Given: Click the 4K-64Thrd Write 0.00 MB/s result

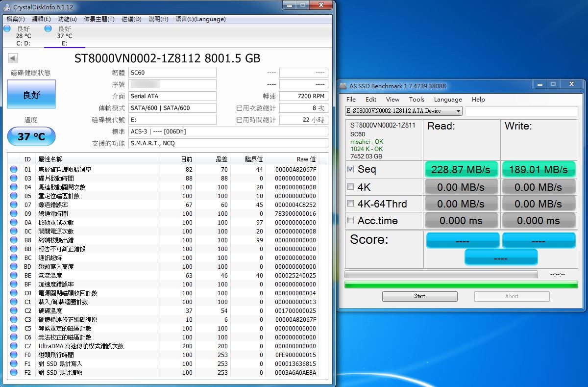Looking at the screenshot, I should (x=539, y=204).
